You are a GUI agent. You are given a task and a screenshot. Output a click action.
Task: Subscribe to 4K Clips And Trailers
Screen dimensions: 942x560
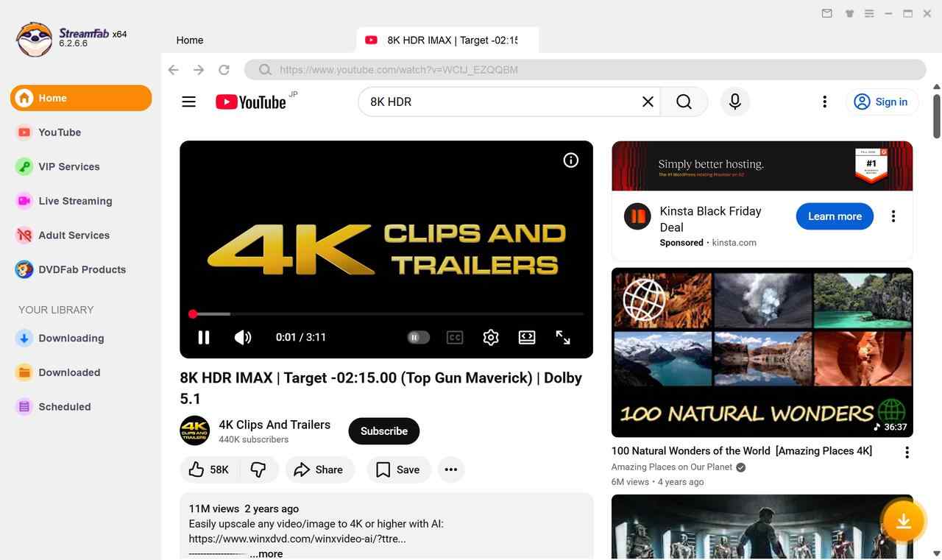coord(383,431)
